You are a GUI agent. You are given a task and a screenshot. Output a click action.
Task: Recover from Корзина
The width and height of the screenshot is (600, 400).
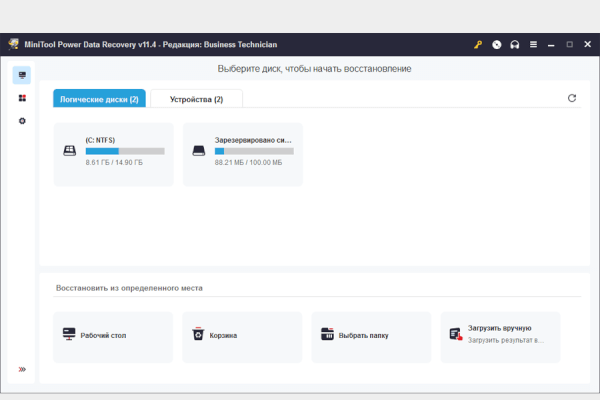click(x=243, y=336)
